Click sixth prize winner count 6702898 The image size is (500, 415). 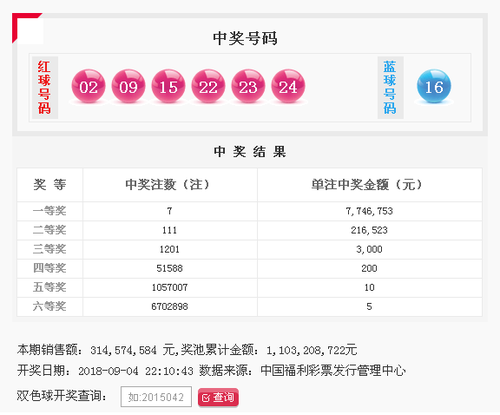169,306
